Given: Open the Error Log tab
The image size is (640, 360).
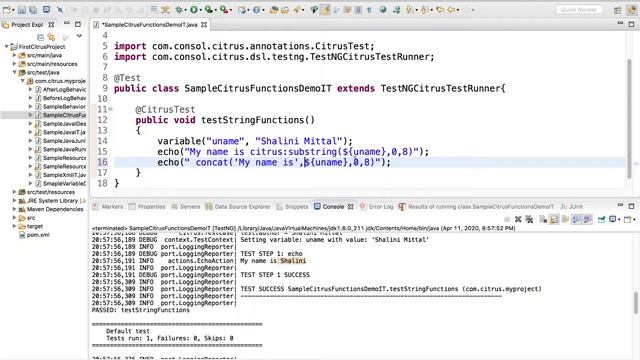Looking at the screenshot, I should 376,207.
